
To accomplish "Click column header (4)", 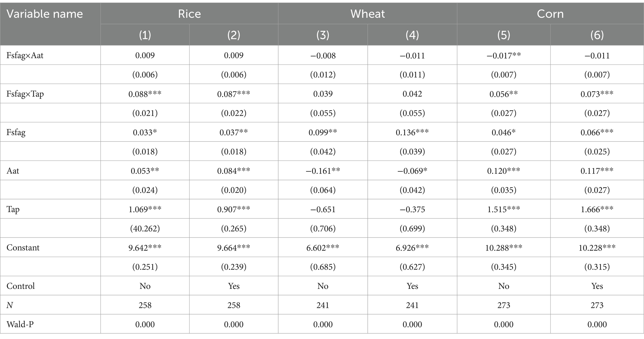I will 412,35.
